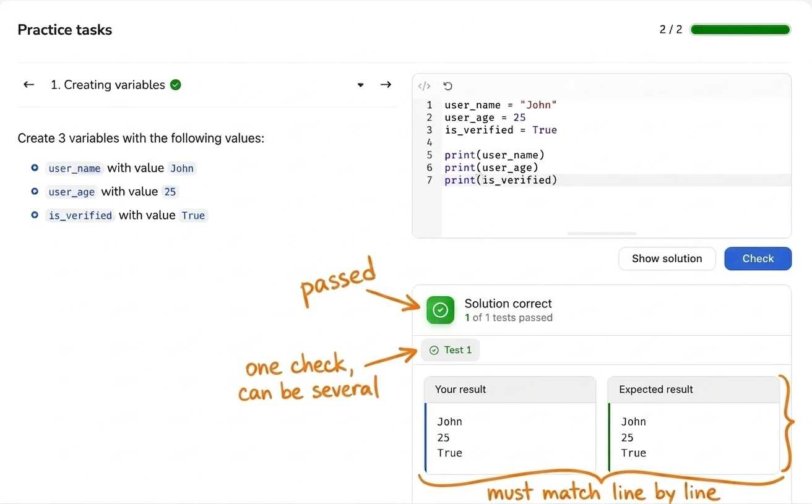Click the code view icon above editor
This screenshot has width=812, height=504.
425,86
